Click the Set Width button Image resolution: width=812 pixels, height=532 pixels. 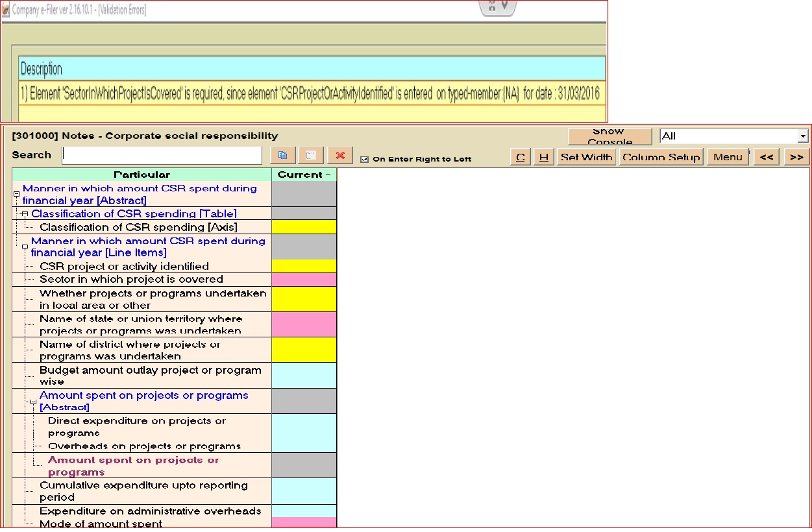coord(586,157)
